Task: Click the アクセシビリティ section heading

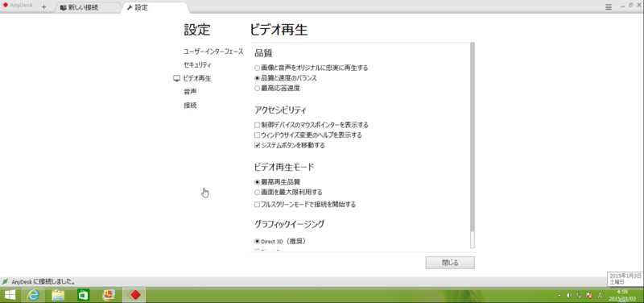Action: [x=280, y=110]
